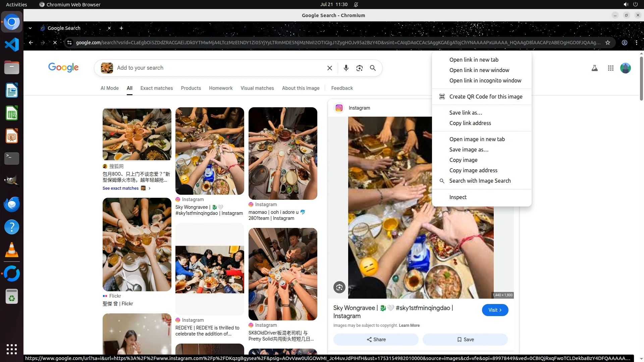Image resolution: width=644 pixels, height=362 pixels.
Task: Bookmark this page with star icon
Action: pyautogui.click(x=607, y=43)
